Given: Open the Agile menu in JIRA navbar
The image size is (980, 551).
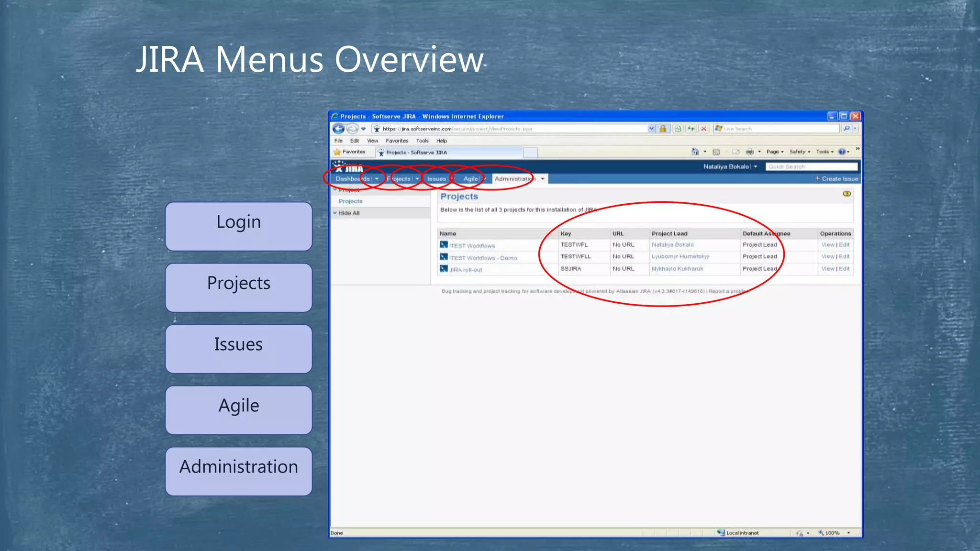Looking at the screenshot, I should click(x=474, y=179).
